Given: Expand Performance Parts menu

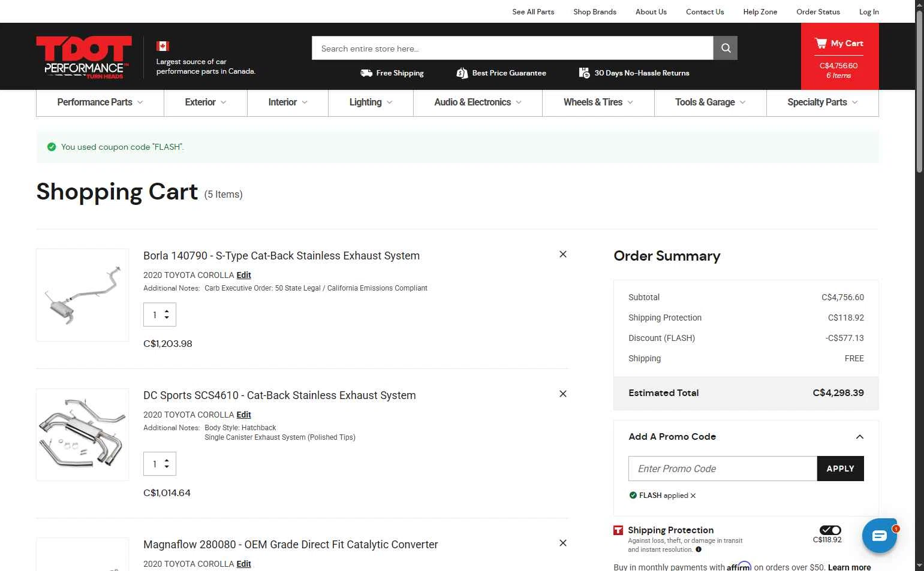Looking at the screenshot, I should pyautogui.click(x=100, y=102).
